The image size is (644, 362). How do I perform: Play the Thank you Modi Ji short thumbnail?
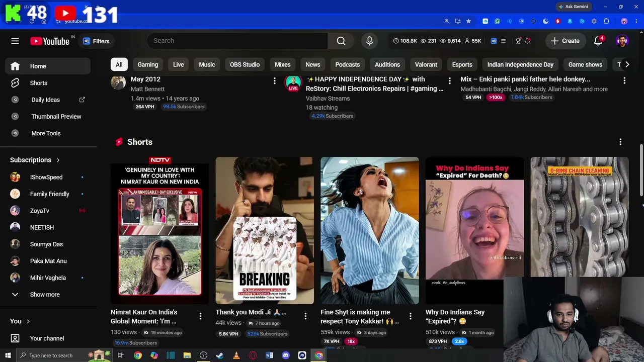(x=265, y=230)
